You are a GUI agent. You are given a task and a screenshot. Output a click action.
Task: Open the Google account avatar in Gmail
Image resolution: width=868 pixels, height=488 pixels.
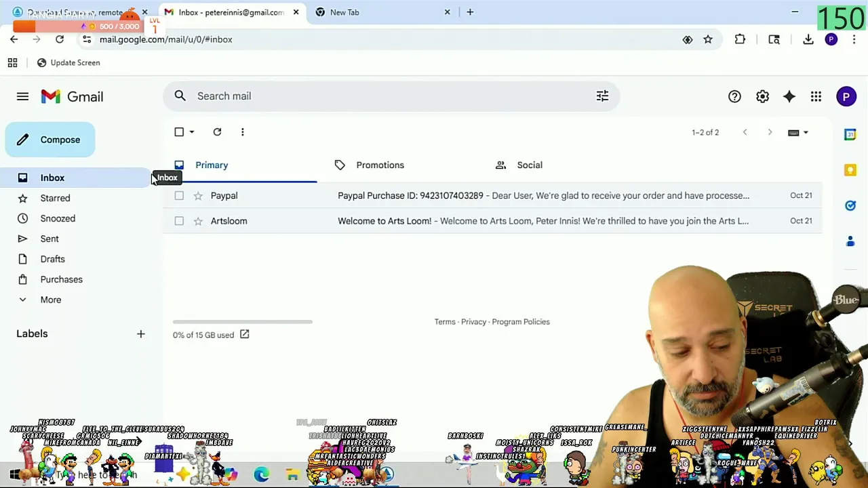(x=846, y=96)
